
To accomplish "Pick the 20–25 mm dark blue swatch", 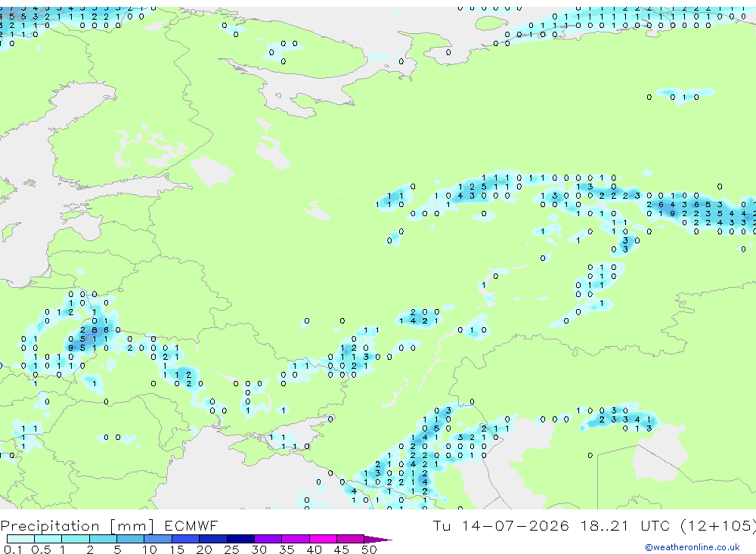I will click(212, 539).
